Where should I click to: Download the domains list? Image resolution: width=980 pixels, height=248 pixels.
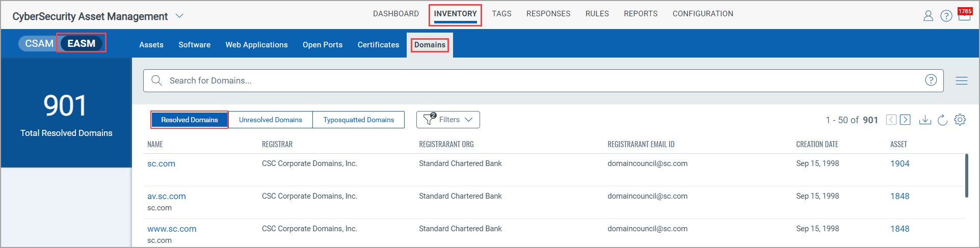(x=925, y=120)
